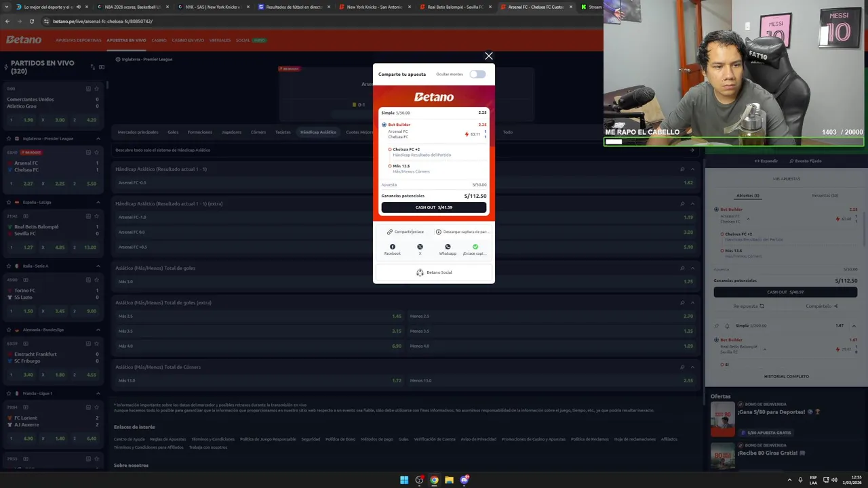The height and width of the screenshot is (488, 868).
Task: Select the Goles market tab
Action: (173, 132)
